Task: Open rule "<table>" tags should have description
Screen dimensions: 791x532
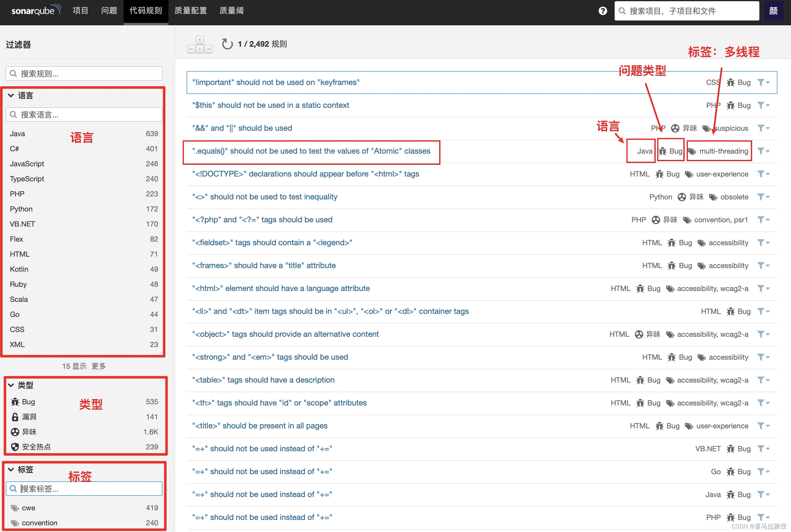Action: tap(263, 380)
